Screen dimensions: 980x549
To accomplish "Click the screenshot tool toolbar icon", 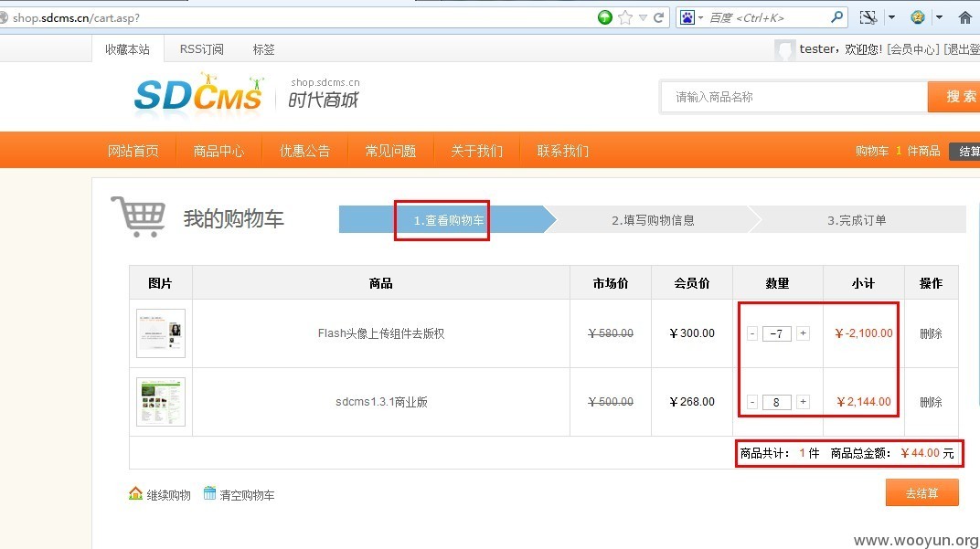I will pyautogui.click(x=868, y=17).
